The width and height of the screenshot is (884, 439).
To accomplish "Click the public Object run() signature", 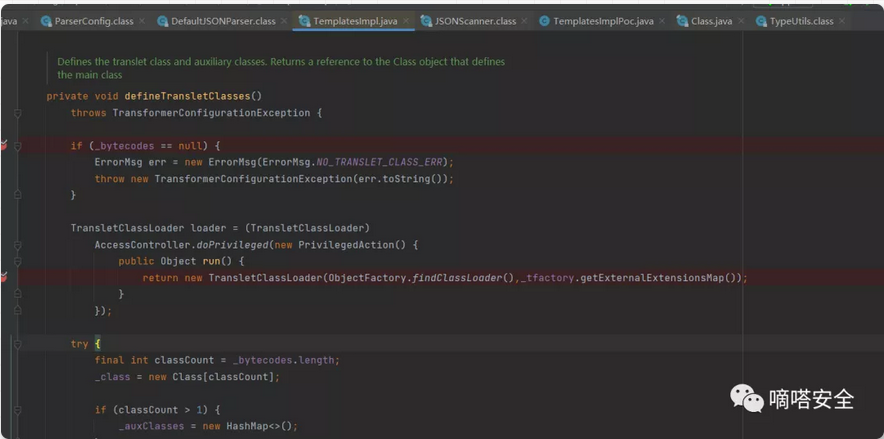I will (x=173, y=261).
